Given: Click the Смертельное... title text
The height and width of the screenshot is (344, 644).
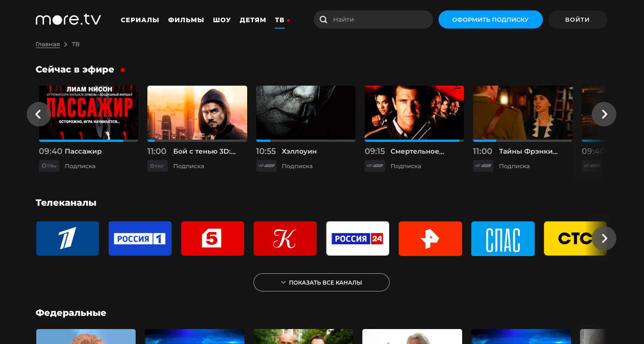Looking at the screenshot, I should [417, 151].
